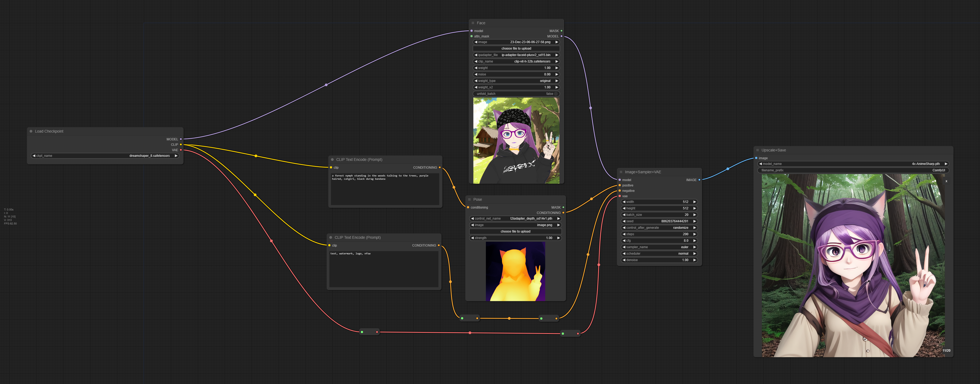Screen dimensions: 980x384
Task: Click the Pose node grid icon
Action: [x=469, y=199]
